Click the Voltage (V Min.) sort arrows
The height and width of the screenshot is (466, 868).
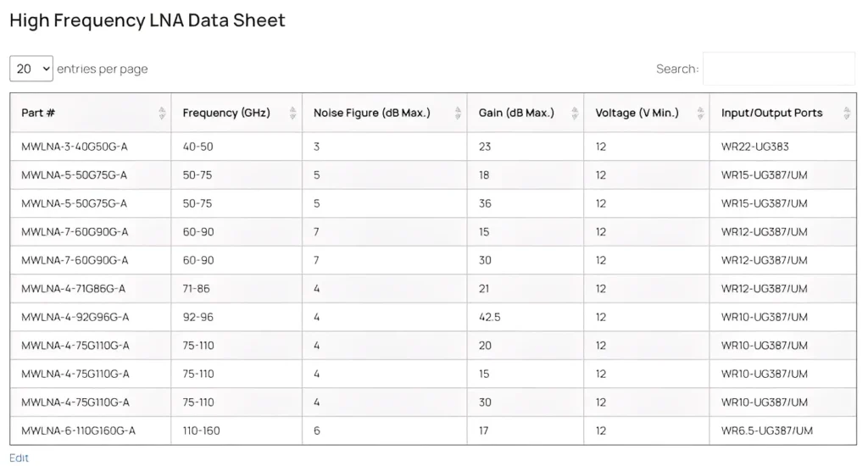click(x=700, y=113)
